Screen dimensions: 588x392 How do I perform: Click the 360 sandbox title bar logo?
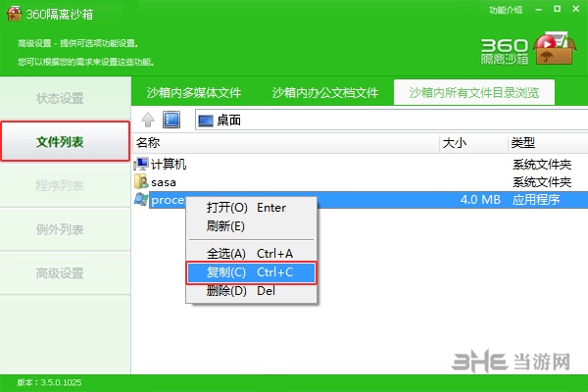click(15, 14)
